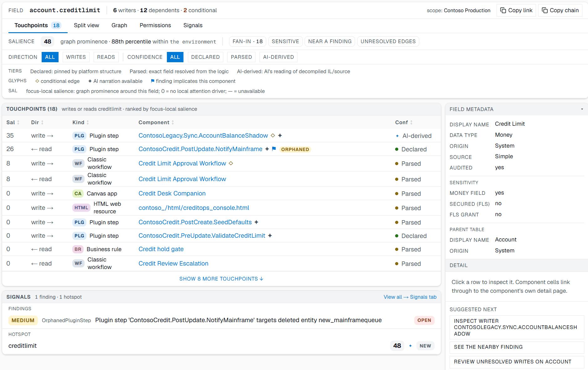Toggle the NEAR A FINDING chip
588x370 pixels.
coord(330,41)
